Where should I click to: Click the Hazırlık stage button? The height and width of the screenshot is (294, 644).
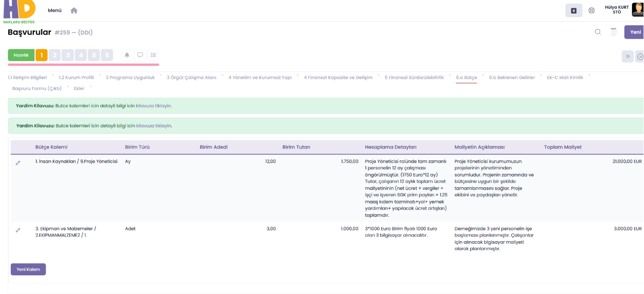click(21, 55)
